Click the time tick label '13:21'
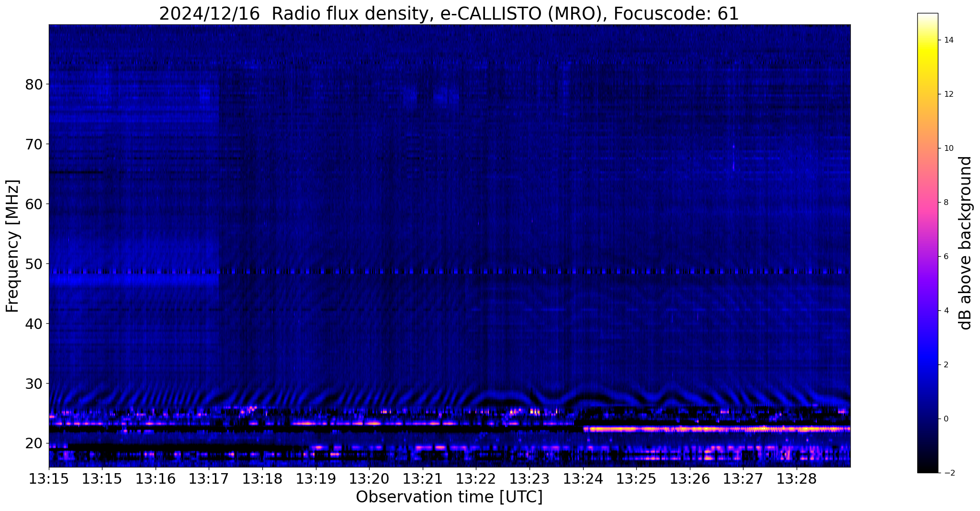Viewport: 980px width, 511px height. point(422,478)
